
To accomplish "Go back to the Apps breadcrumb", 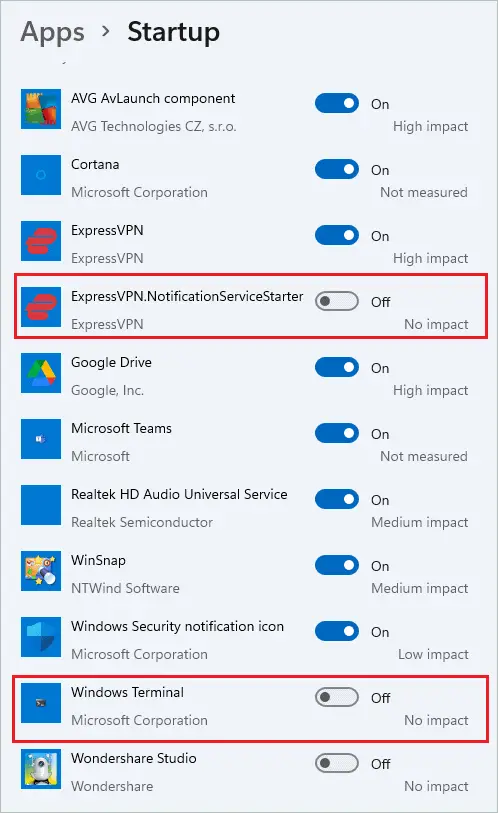I will 52,33.
